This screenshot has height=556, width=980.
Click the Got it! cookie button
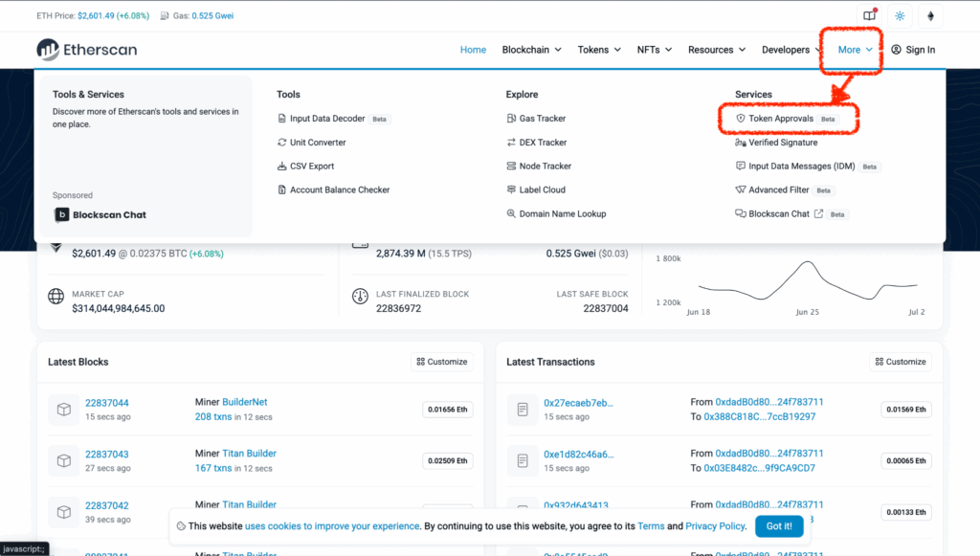coord(779,526)
